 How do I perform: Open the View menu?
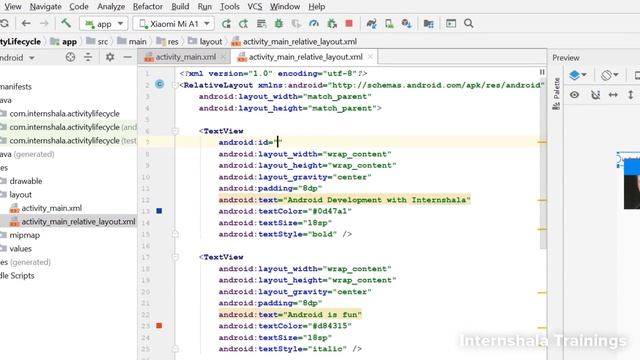(x=12, y=7)
